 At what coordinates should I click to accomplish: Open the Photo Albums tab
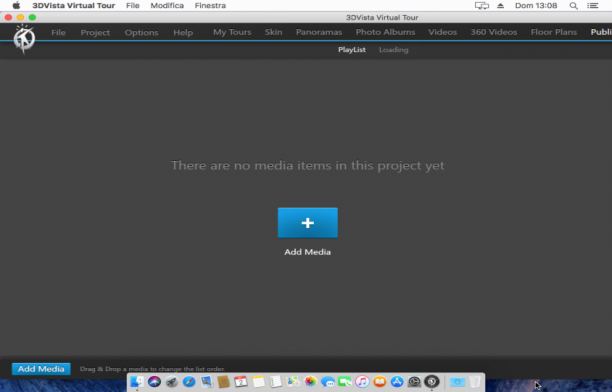click(385, 32)
